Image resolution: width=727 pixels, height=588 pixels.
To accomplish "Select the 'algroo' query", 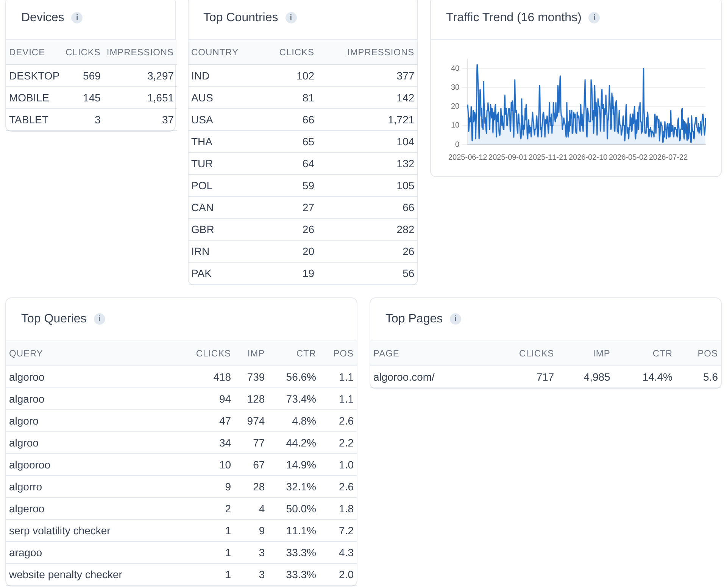I will [x=24, y=443].
